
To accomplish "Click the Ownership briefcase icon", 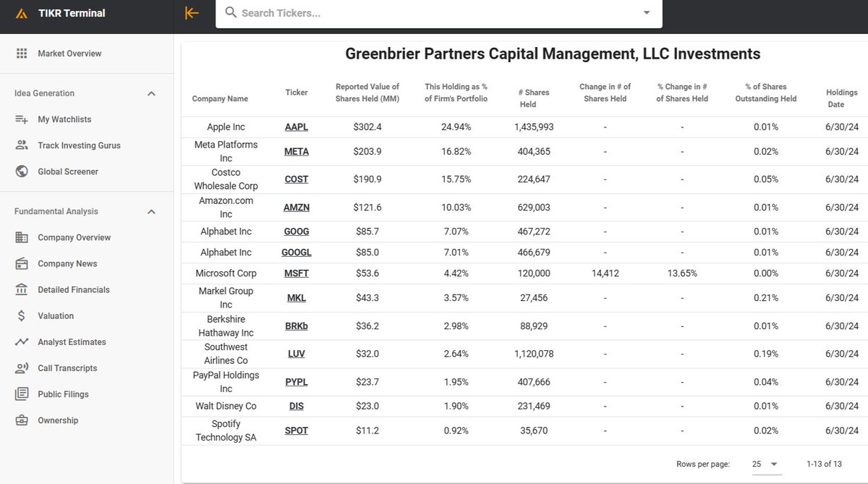I will 22,420.
